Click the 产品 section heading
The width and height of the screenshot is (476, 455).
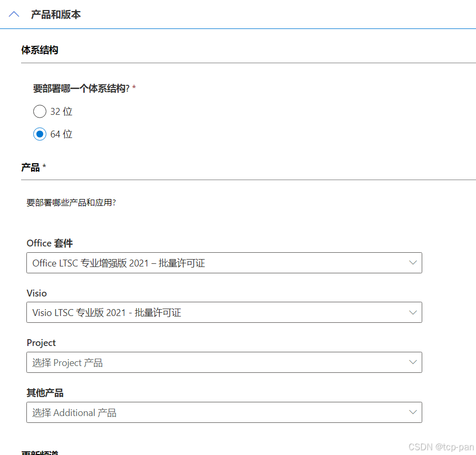(31, 167)
